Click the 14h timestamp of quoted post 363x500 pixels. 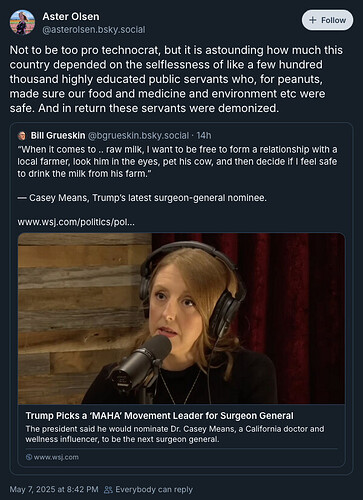204,135
